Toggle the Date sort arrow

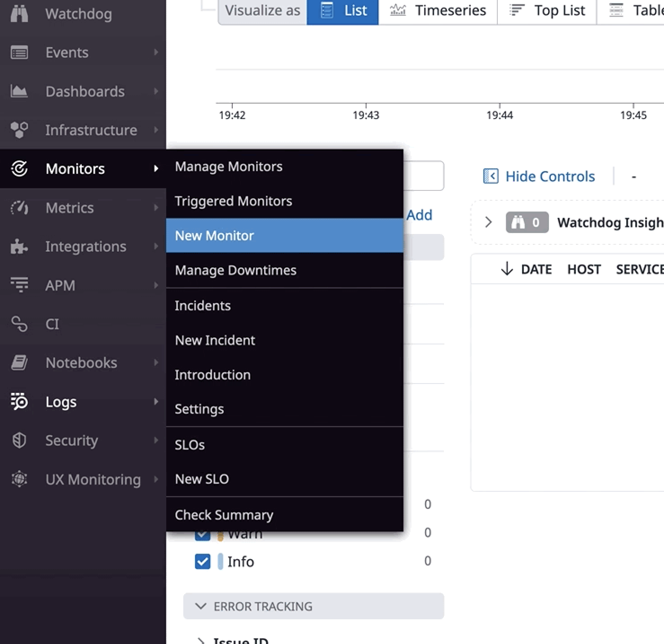507,269
